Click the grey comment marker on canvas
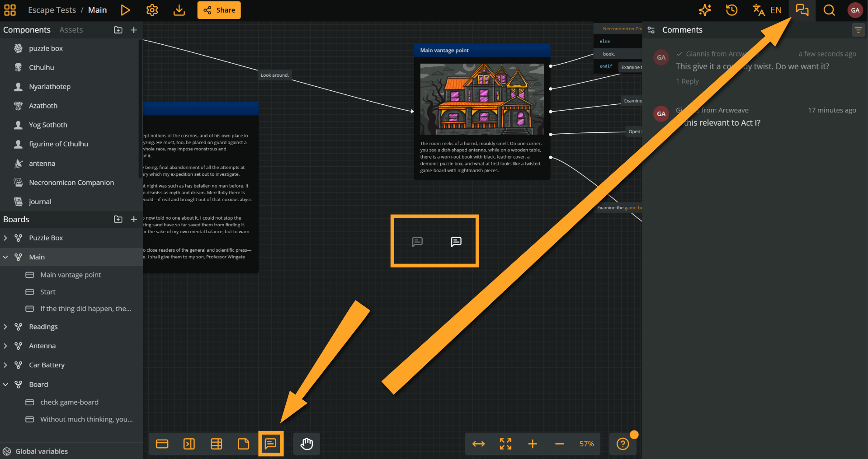The image size is (868, 459). point(417,242)
